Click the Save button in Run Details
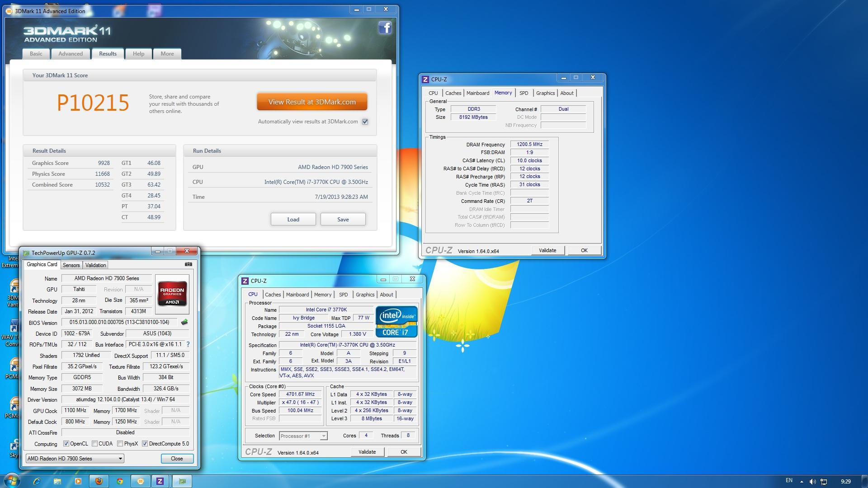 (x=343, y=220)
